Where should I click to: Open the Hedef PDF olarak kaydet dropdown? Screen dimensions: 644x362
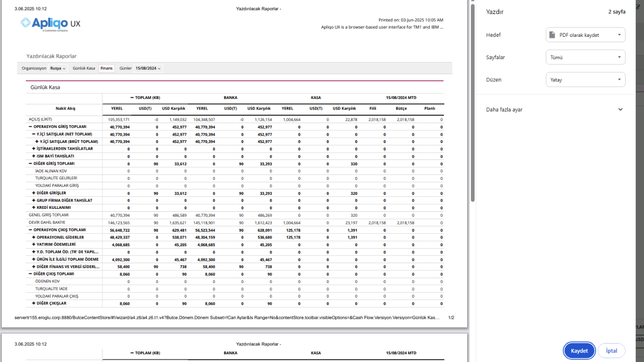coord(585,35)
